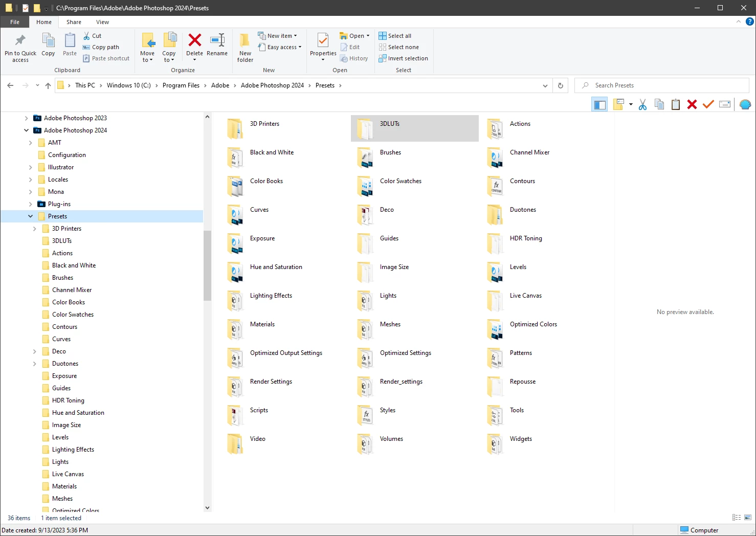Screen dimensions: 756x536
Task: Click the Paste ribbon icon
Action: pos(70,40)
